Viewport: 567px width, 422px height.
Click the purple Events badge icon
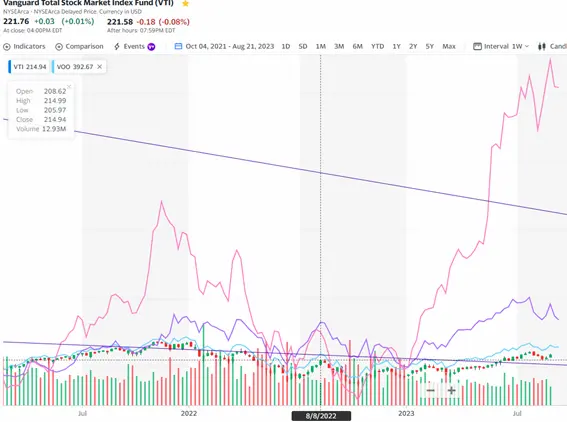(x=152, y=47)
